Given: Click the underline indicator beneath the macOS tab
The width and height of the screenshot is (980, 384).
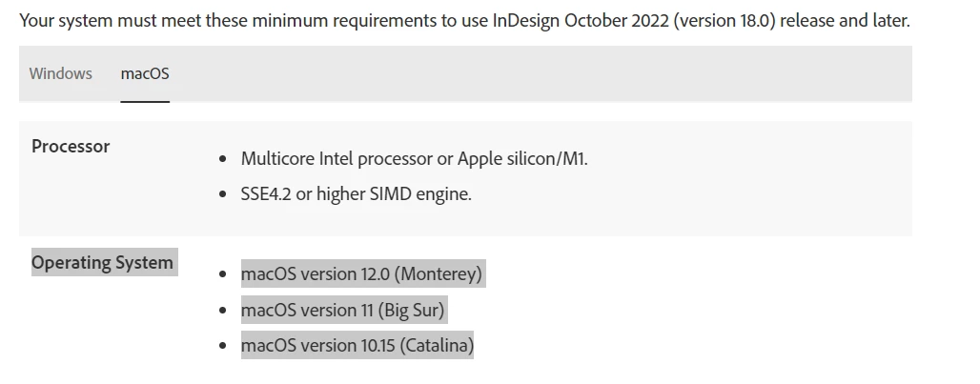Looking at the screenshot, I should tap(145, 101).
